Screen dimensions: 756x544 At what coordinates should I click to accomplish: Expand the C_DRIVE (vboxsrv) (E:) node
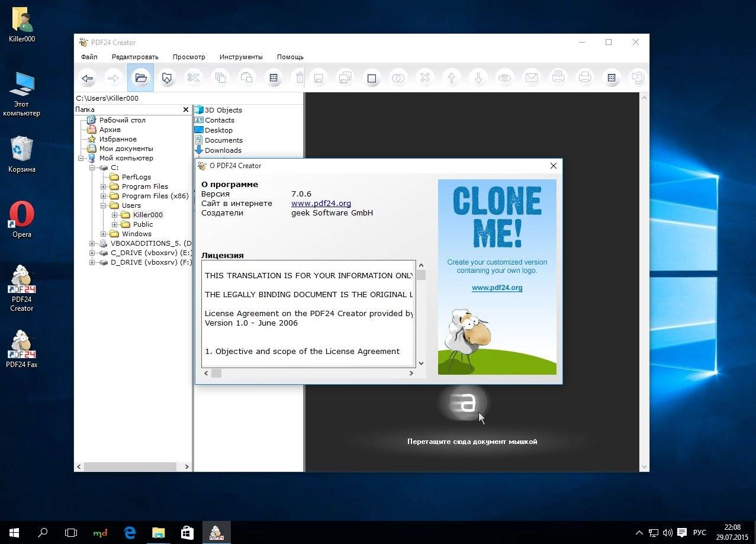point(92,253)
